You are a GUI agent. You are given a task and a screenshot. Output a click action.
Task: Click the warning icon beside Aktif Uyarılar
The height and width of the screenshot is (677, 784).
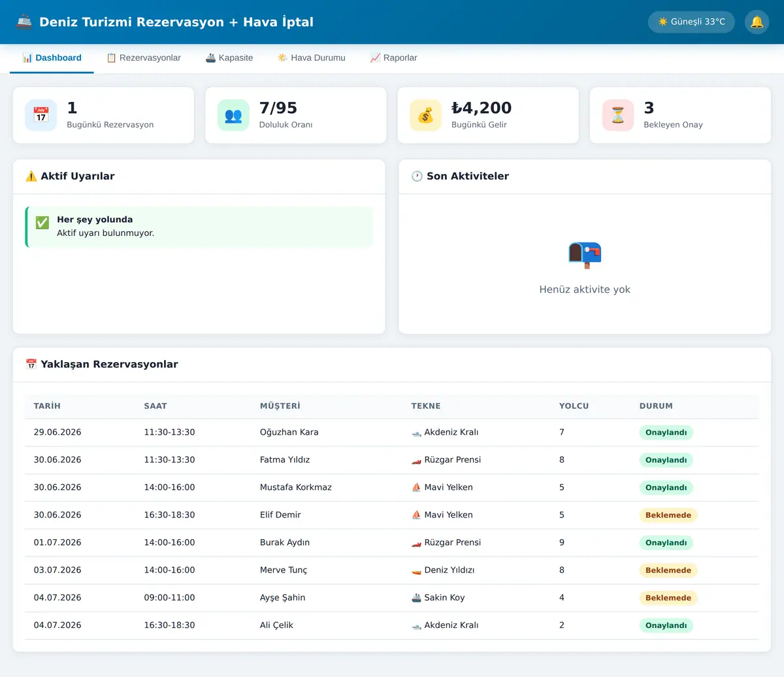pyautogui.click(x=31, y=176)
